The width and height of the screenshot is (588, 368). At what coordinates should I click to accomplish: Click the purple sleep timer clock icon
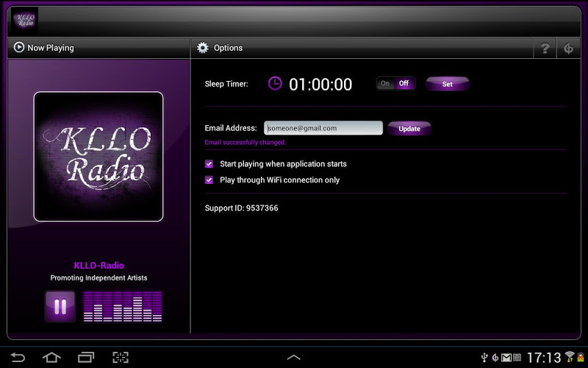click(275, 83)
